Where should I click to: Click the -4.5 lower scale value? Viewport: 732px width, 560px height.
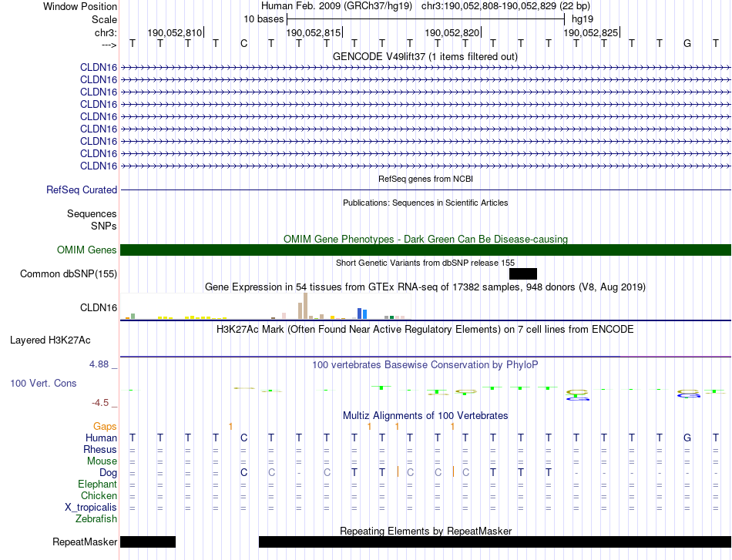[x=100, y=403]
